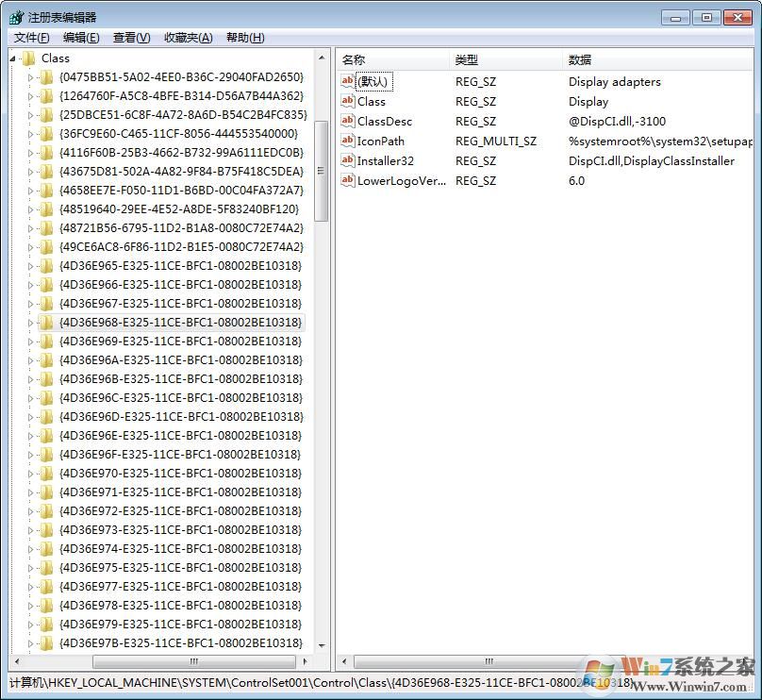Click folder icon of {4116F60B-25B3-4662-B732-99A6111EDC0B}
This screenshot has width=762, height=700.
click(x=46, y=153)
